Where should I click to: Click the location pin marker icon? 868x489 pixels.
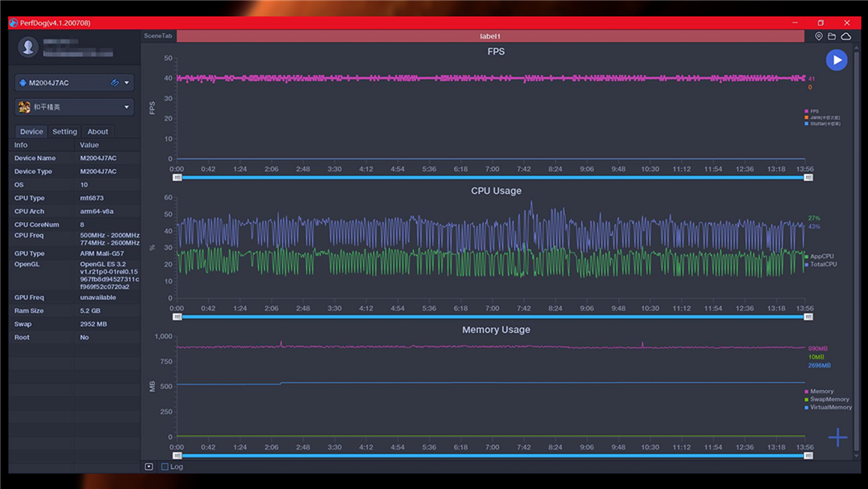(819, 36)
